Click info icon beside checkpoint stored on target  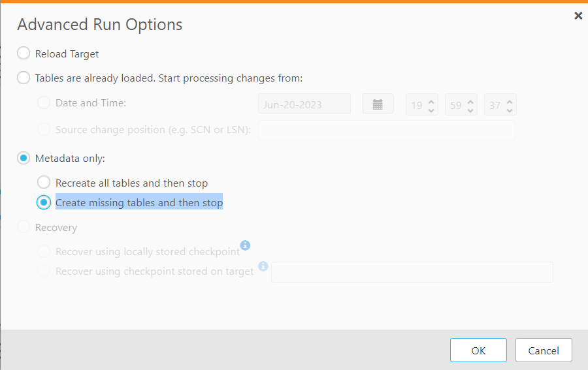(x=263, y=266)
